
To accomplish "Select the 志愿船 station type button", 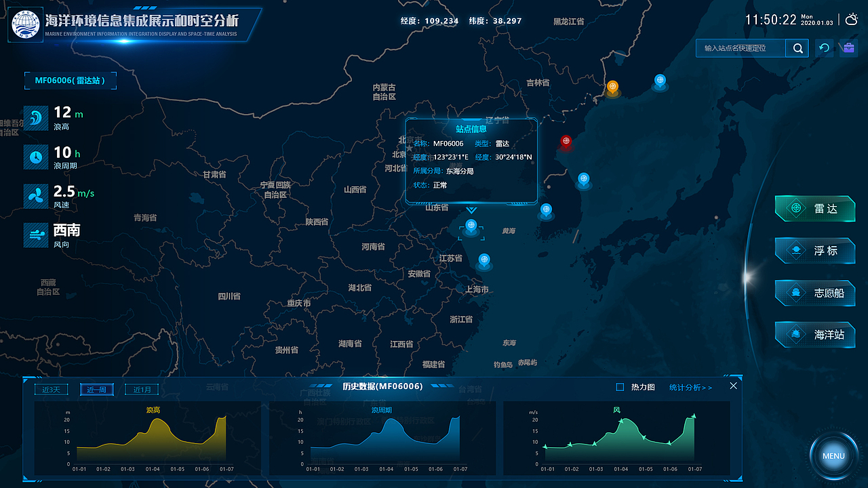I will 815,293.
